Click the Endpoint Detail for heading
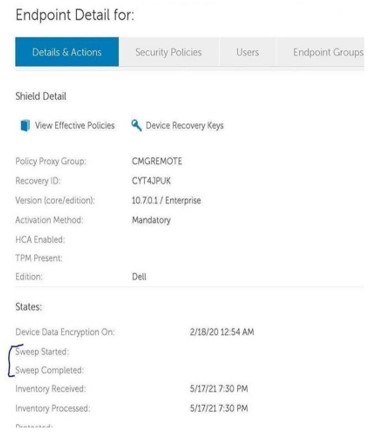This screenshot has width=370, height=436. [x=75, y=15]
